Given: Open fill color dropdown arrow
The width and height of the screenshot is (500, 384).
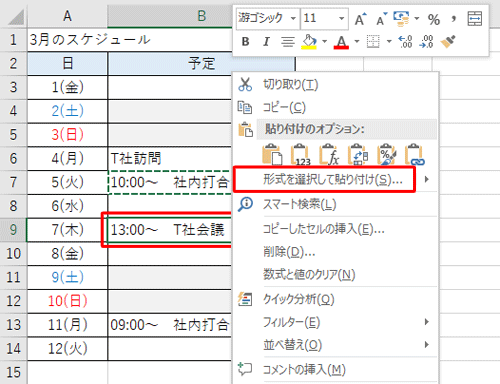Looking at the screenshot, I should pos(324,42).
